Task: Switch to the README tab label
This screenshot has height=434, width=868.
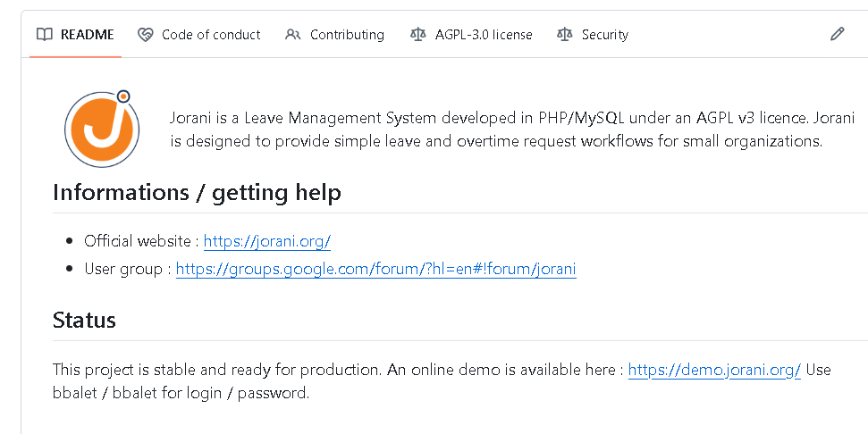Action: (88, 35)
